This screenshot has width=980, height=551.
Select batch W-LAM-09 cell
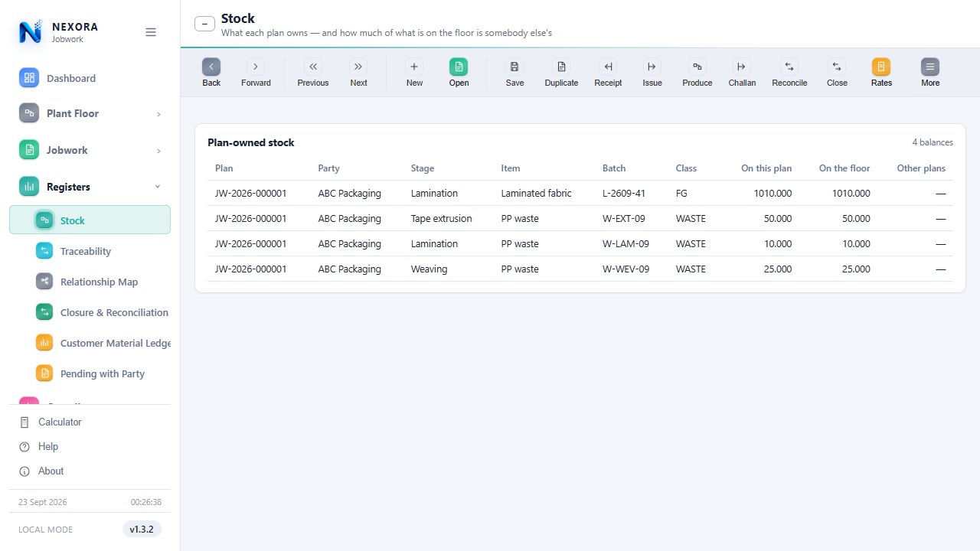[626, 244]
